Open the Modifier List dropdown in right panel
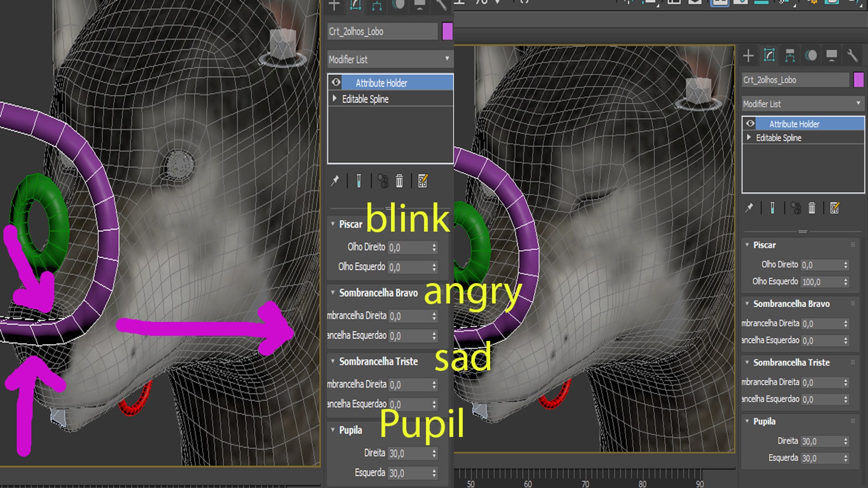The height and width of the screenshot is (488, 868). click(803, 104)
